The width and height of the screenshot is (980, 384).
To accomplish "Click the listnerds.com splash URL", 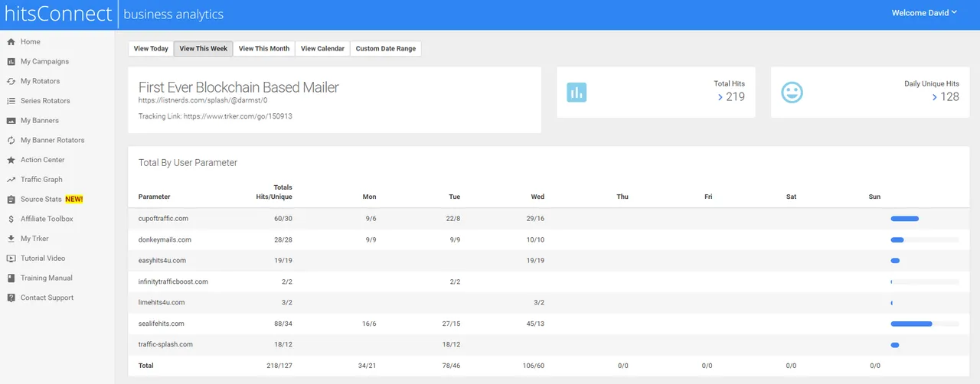I will click(x=203, y=100).
